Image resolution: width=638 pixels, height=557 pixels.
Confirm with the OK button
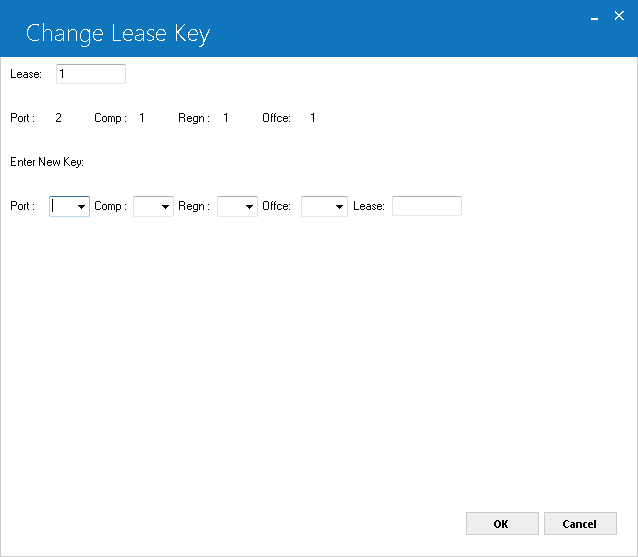(502, 524)
